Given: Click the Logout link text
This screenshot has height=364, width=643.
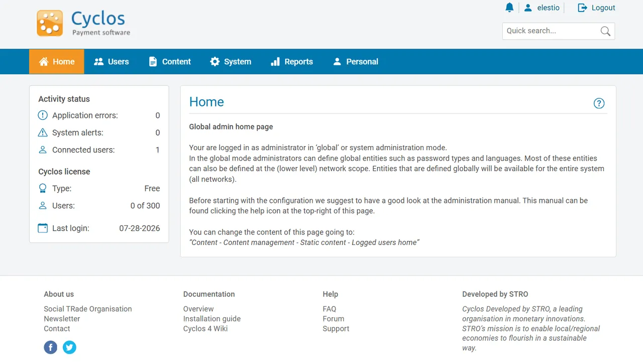Looking at the screenshot, I should (603, 8).
